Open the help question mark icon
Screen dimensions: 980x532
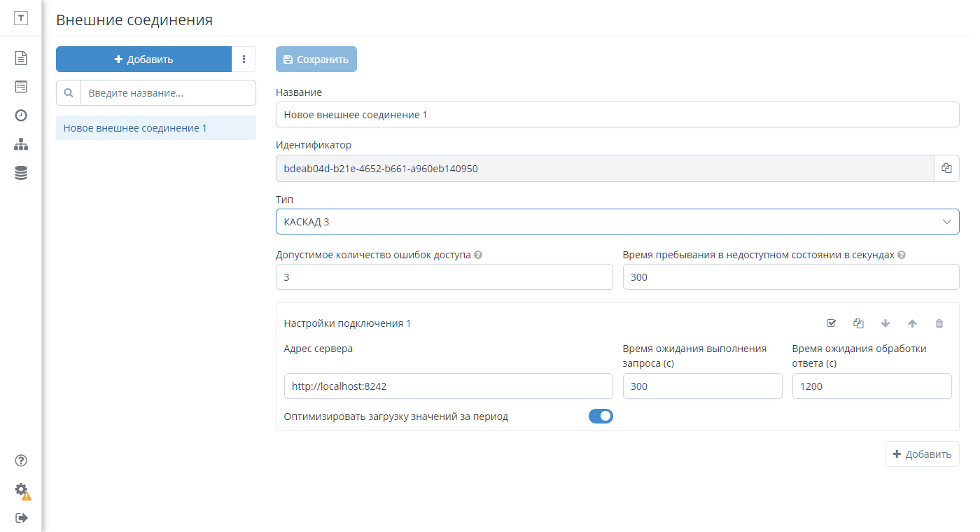(21, 460)
